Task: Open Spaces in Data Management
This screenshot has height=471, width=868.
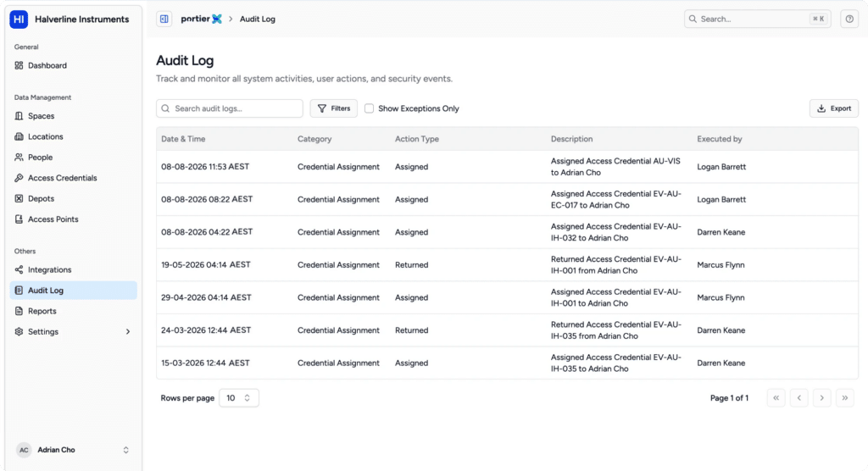Action: [x=73, y=116]
